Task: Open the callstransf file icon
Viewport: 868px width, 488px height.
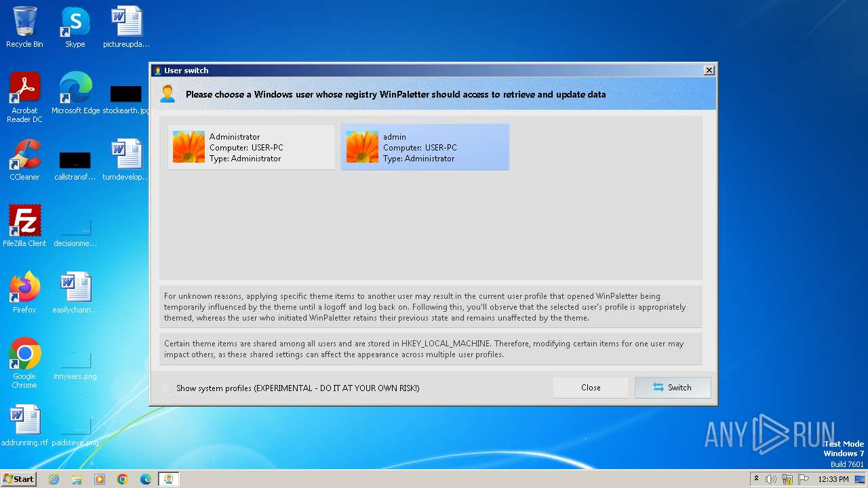Action: (x=75, y=165)
